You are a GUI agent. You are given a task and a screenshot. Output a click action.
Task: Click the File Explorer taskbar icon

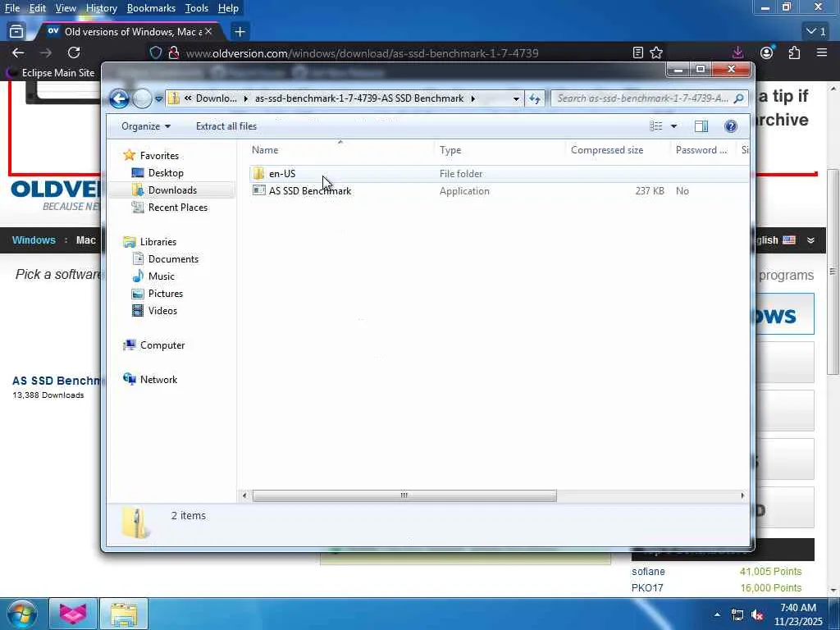coord(124,614)
